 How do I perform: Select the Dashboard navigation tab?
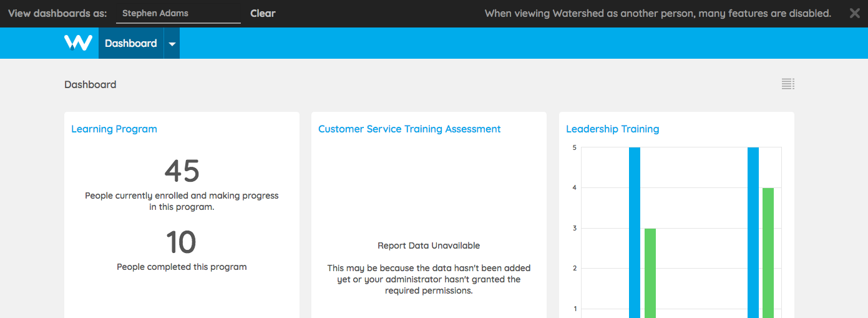[x=131, y=43]
